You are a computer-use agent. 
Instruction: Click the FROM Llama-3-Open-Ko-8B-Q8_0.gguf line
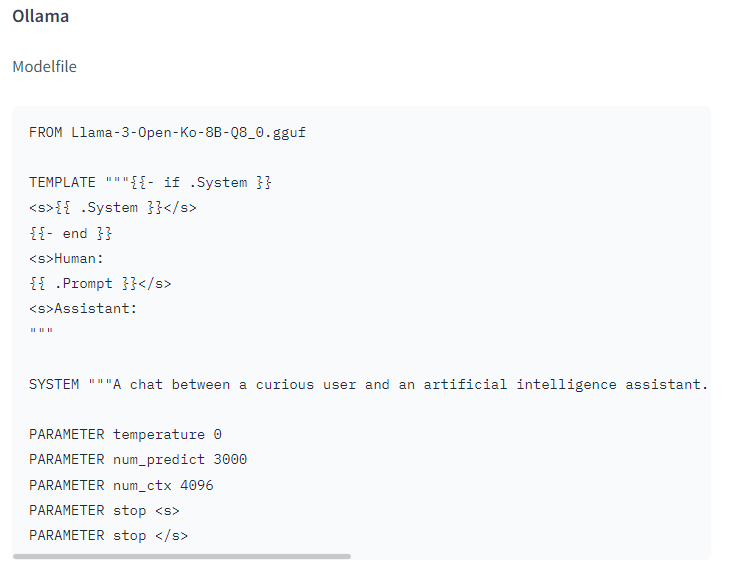(x=167, y=132)
